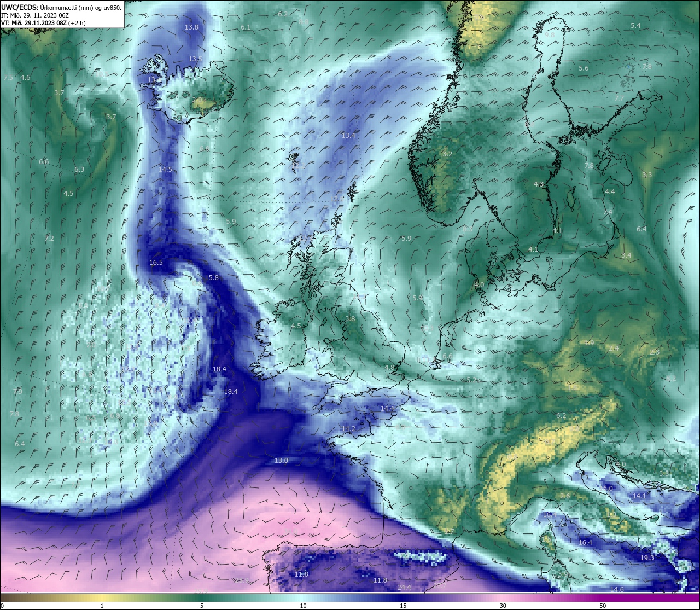Click the IT initialization time line 06Z

pyautogui.click(x=34, y=15)
